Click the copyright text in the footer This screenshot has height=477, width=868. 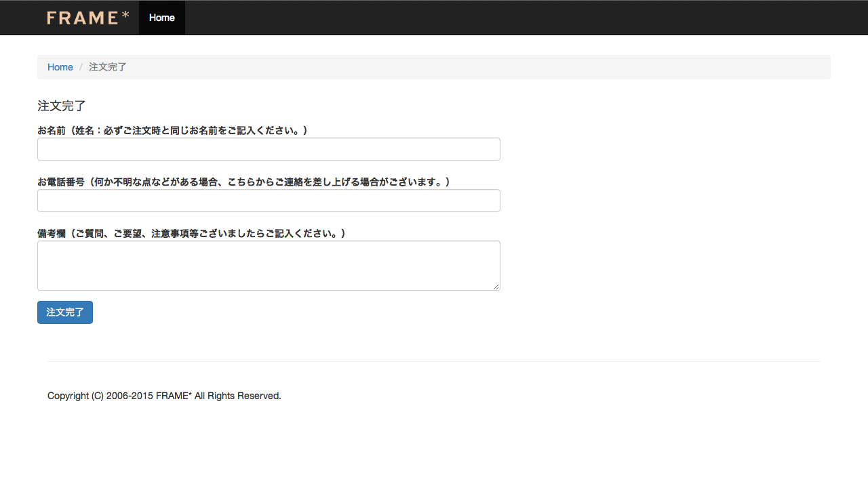(164, 396)
